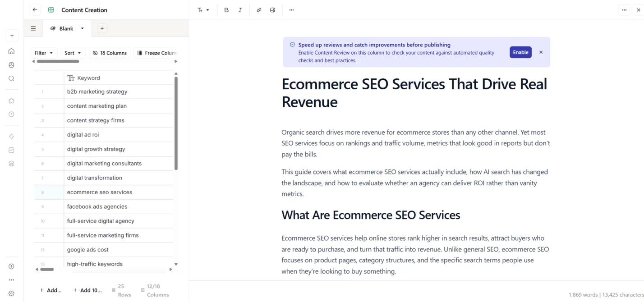The image size is (644, 302).
Task: Open the stacked layers icon in sidebar
Action: coord(12,164)
